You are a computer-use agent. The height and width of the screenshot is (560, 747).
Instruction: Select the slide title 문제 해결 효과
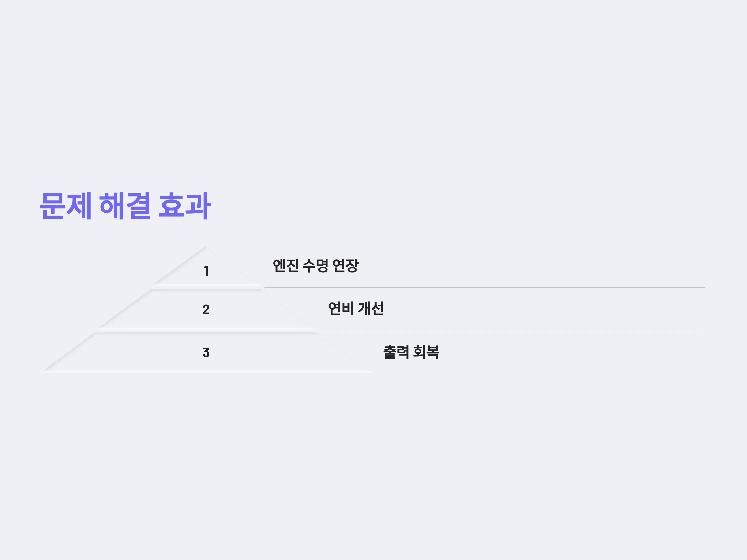[125, 206]
